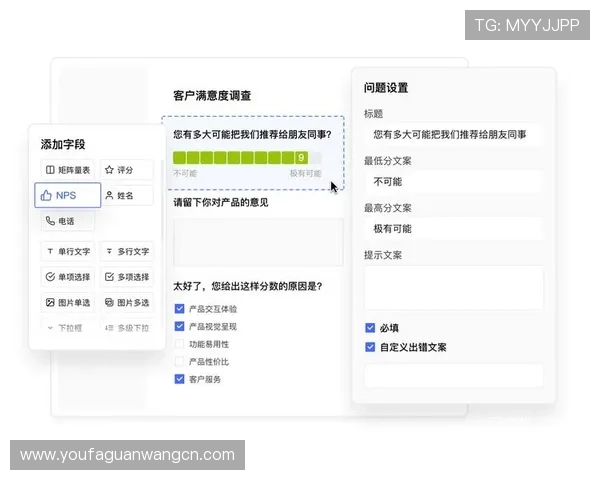Add a 多级下拉 cascading dropdown field

[x=127, y=328]
